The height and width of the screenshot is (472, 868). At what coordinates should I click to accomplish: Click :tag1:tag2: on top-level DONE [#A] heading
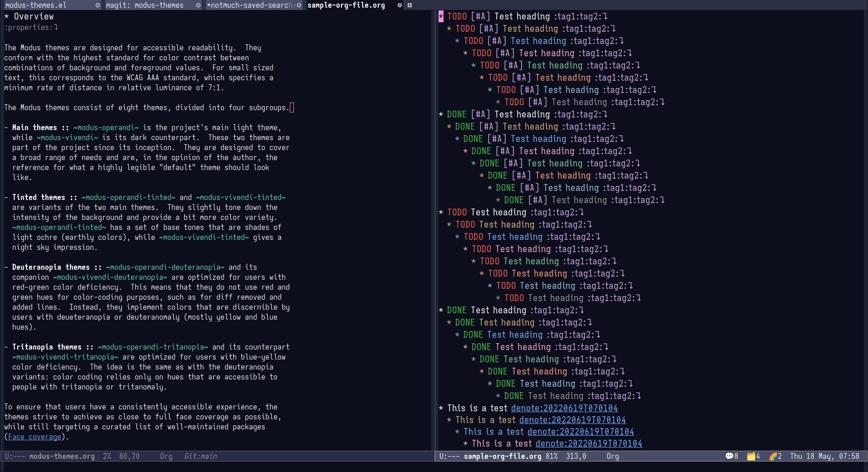[x=578, y=114]
